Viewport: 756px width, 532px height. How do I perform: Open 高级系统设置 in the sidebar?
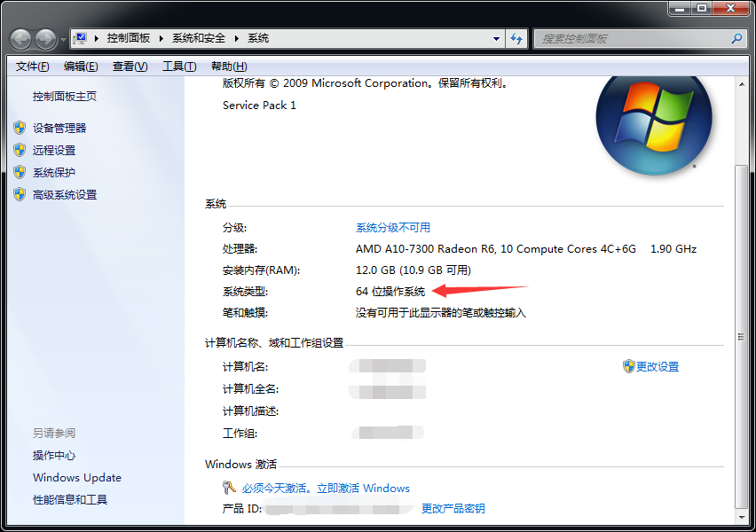click(x=65, y=195)
